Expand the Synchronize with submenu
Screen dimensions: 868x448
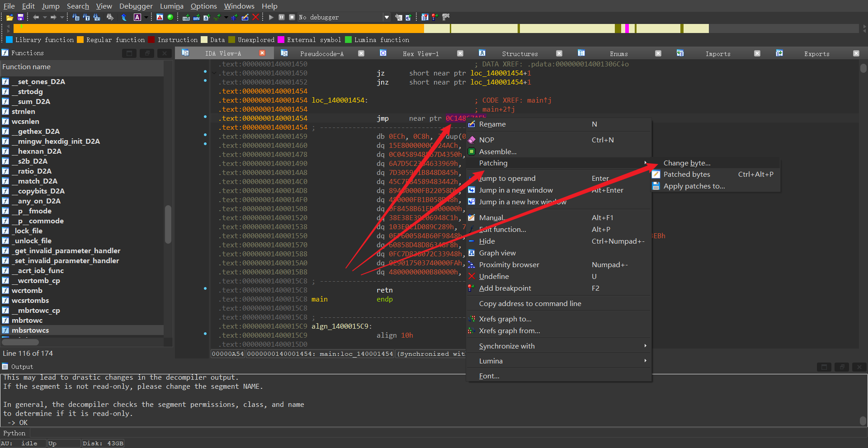pyautogui.click(x=559, y=346)
